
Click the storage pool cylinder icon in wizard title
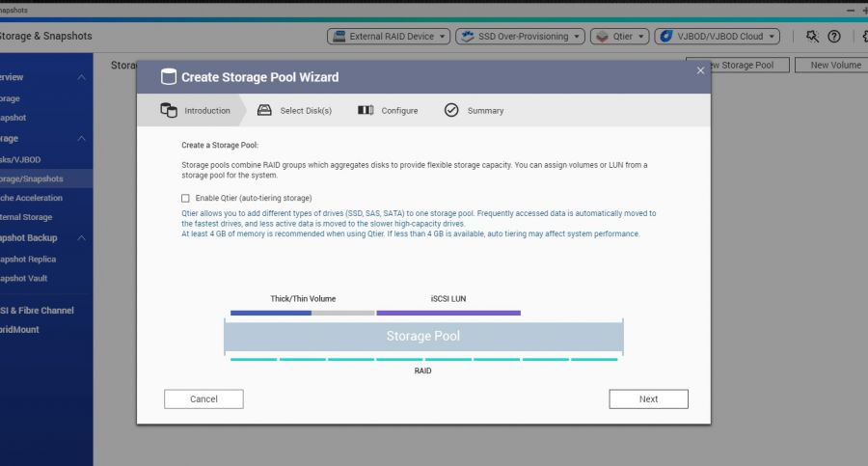169,77
